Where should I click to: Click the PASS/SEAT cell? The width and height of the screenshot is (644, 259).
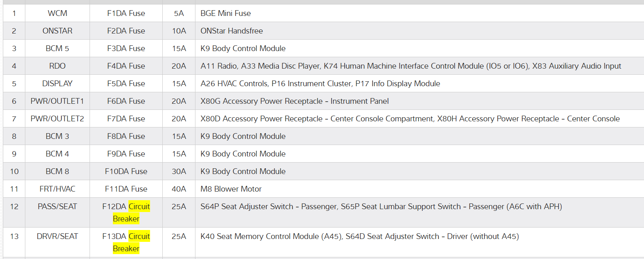[x=57, y=207]
